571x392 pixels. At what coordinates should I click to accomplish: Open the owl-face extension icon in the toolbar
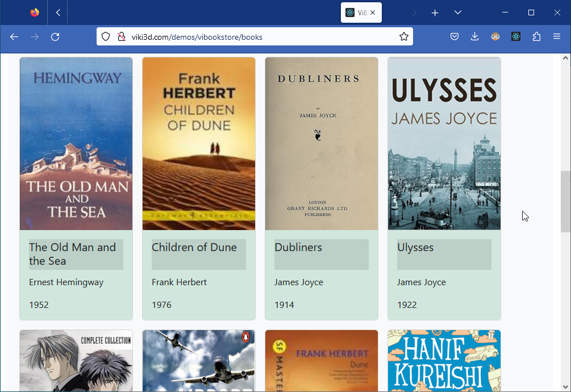[x=495, y=37]
